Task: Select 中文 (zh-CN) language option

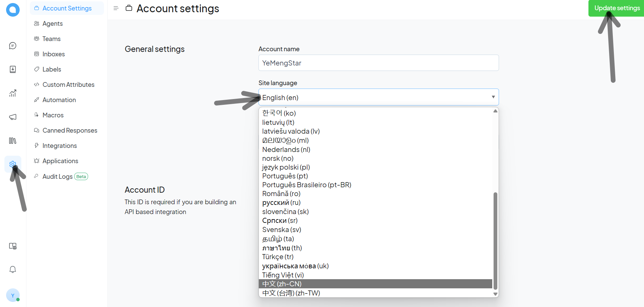Action: pos(375,284)
